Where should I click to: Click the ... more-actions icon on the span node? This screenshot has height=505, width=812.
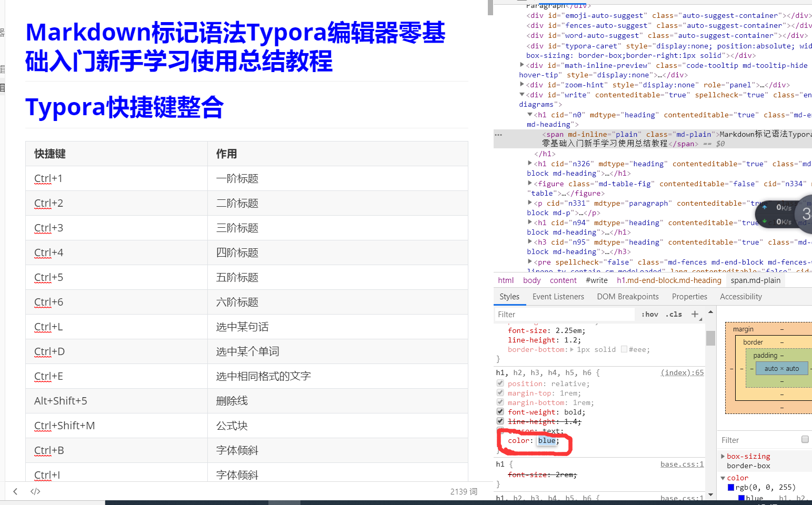click(x=498, y=134)
